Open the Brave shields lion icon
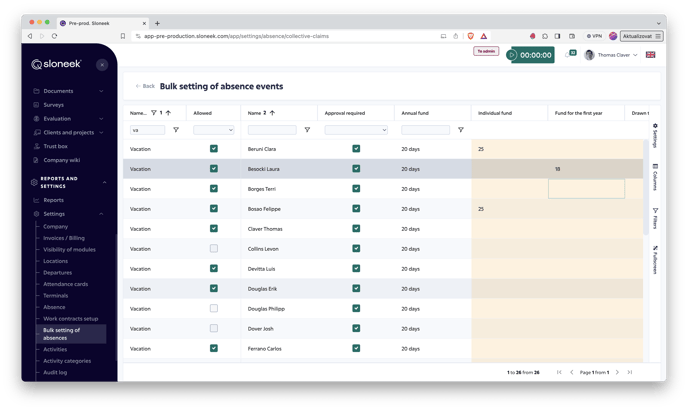 [x=470, y=36]
